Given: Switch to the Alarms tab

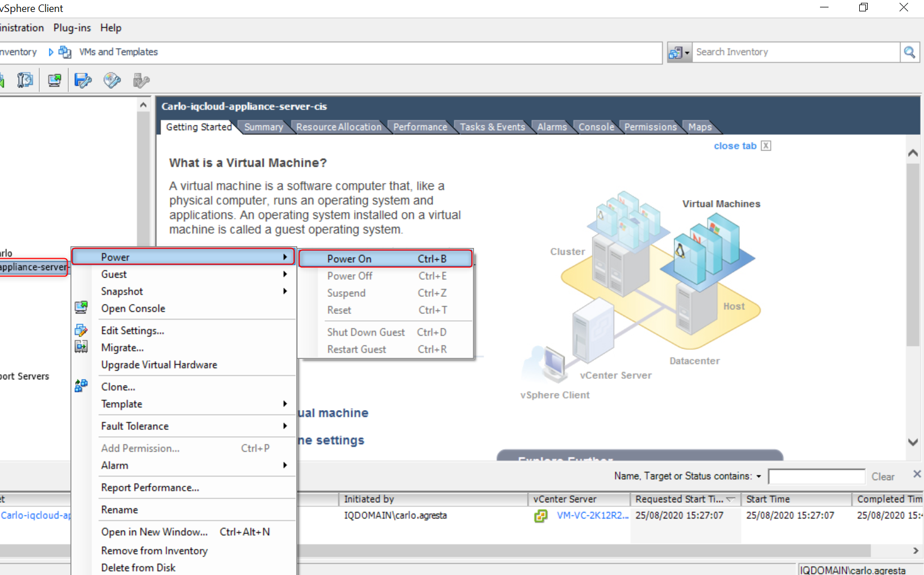Looking at the screenshot, I should coord(552,127).
